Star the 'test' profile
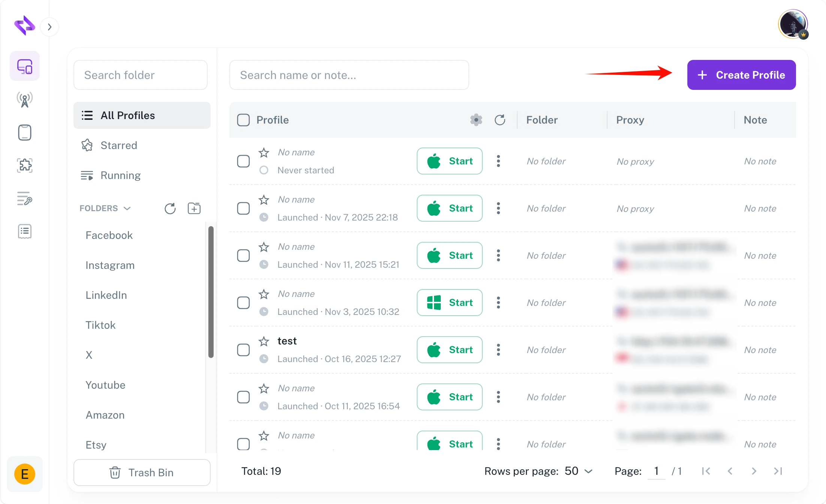The image size is (826, 504). pyautogui.click(x=264, y=341)
